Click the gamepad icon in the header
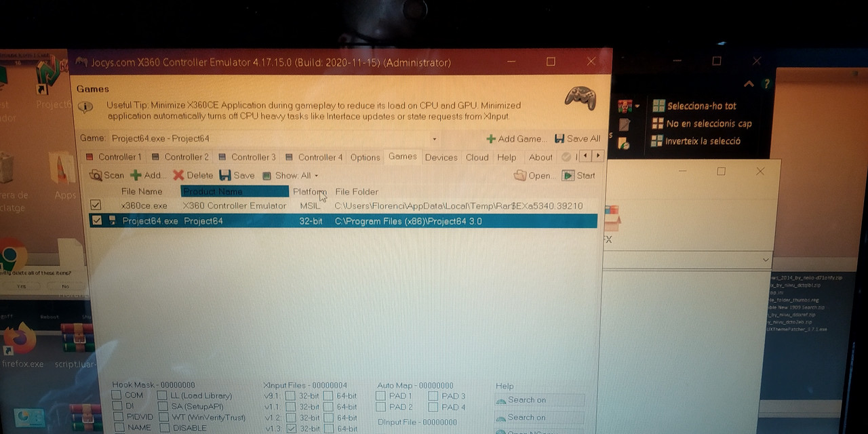Viewport: 868px width, 434px height. [x=580, y=98]
